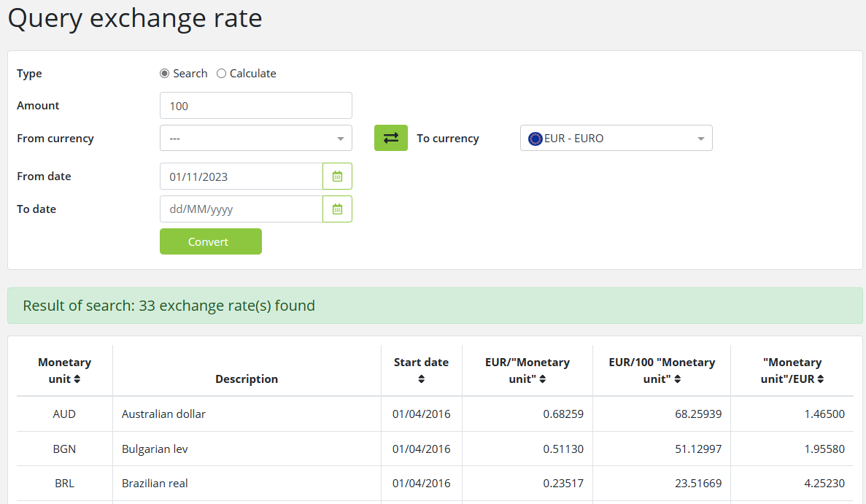Sort by EUR/"Monetary unit" column
Image resolution: width=866 pixels, height=504 pixels.
point(542,379)
